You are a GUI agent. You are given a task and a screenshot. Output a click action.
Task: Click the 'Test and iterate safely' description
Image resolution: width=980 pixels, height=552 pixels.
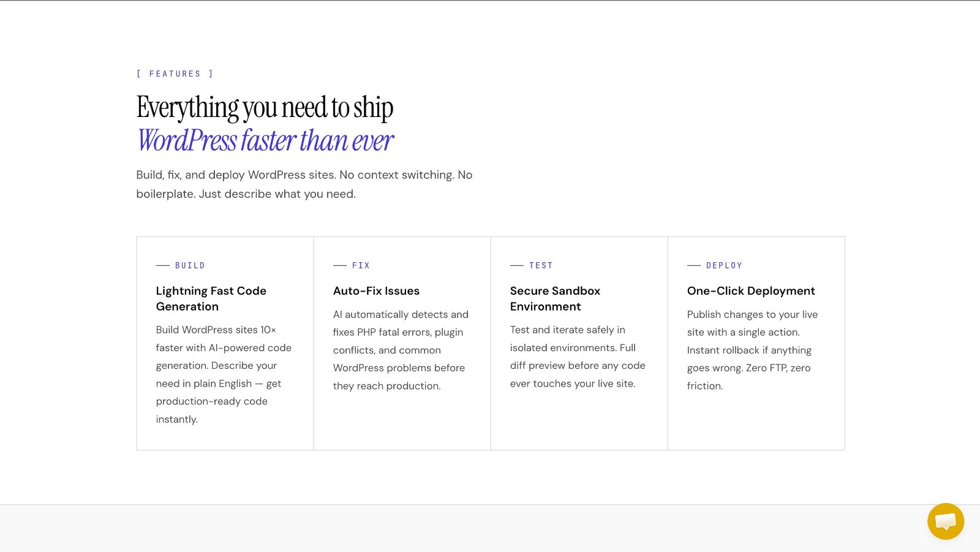pyautogui.click(x=578, y=357)
